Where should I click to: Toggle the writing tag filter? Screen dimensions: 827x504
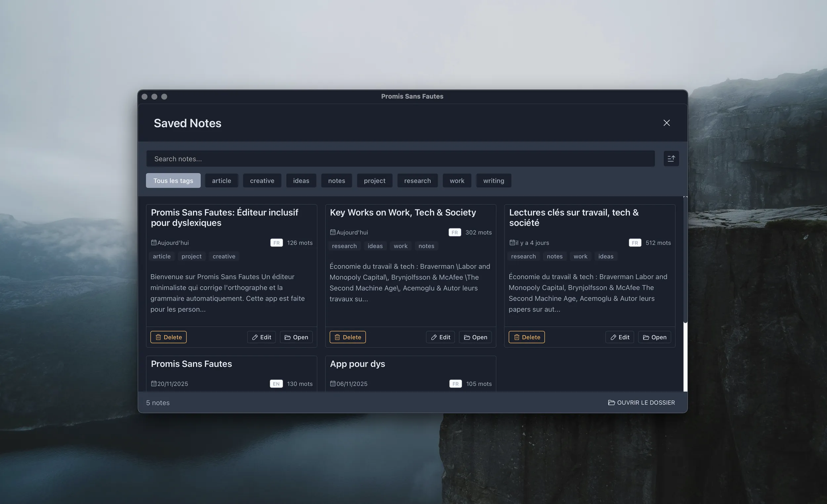(493, 181)
